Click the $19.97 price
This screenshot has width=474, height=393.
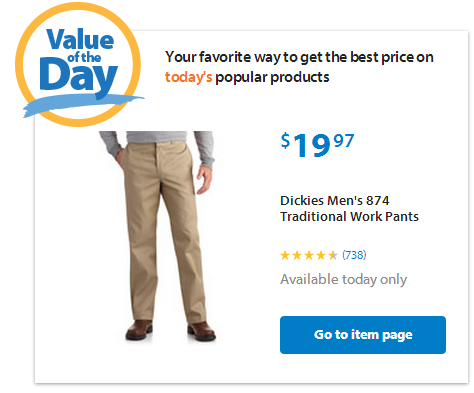[x=317, y=145]
